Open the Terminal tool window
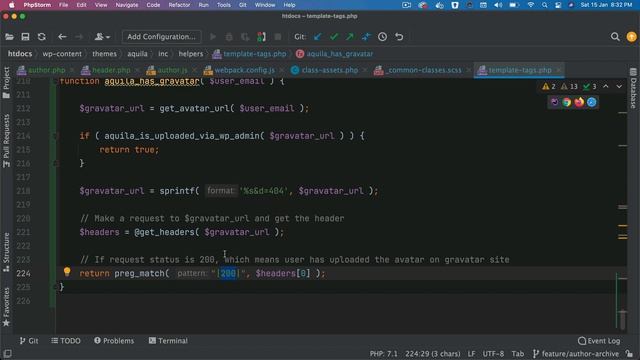This screenshot has height=360, width=640. 168,340
